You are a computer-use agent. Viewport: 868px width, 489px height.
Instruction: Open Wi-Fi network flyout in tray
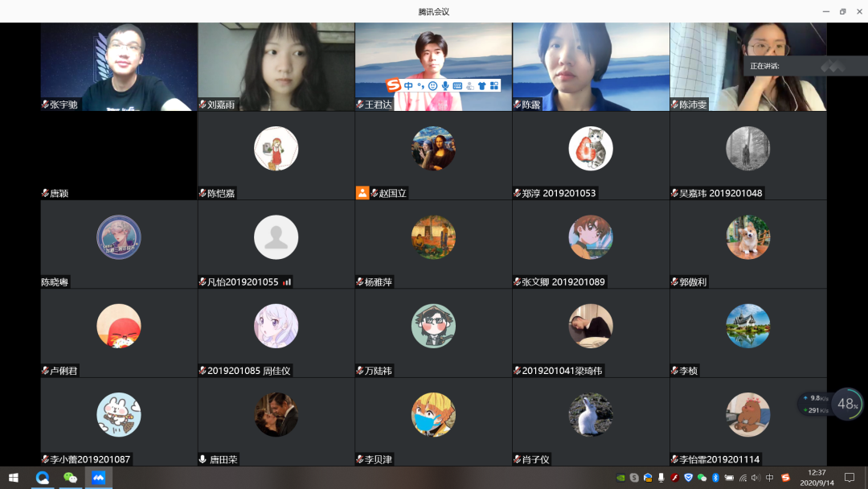tap(743, 478)
